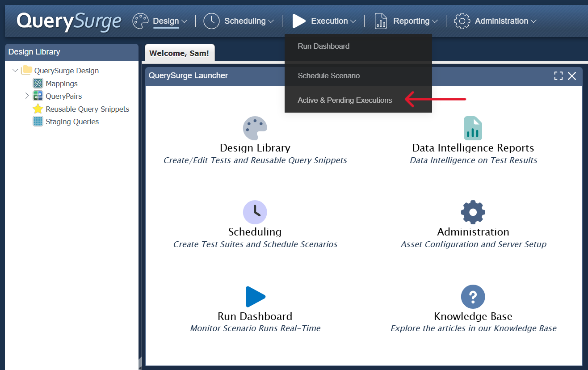This screenshot has width=588, height=370.
Task: Expand the QueryPairs tree node
Action: click(27, 96)
